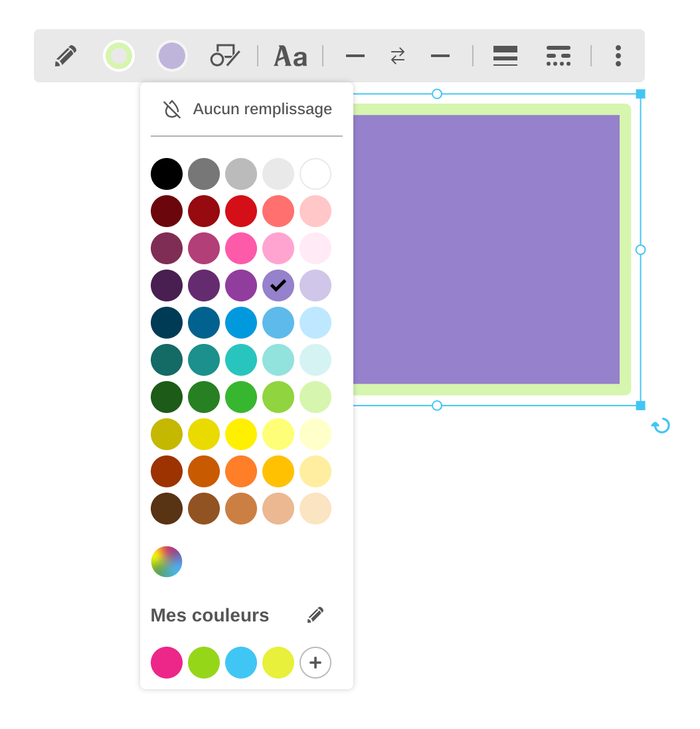Viewport: 700px width, 729px height.
Task: Select Aucun remplissage option
Action: [247, 109]
